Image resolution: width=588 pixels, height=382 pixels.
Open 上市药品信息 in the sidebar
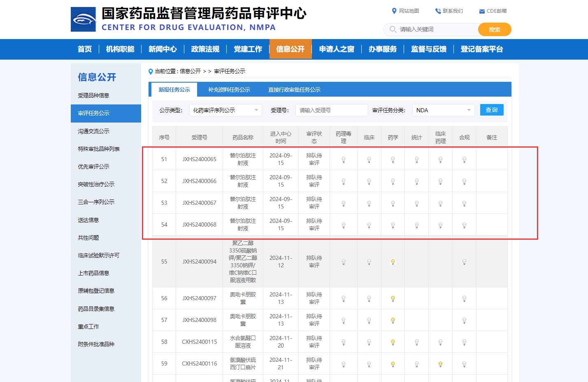pos(93,273)
